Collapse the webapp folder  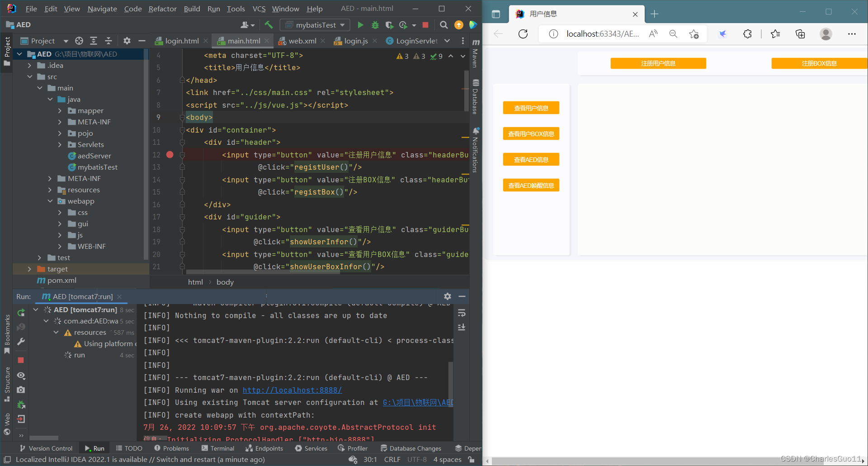pyautogui.click(x=50, y=201)
